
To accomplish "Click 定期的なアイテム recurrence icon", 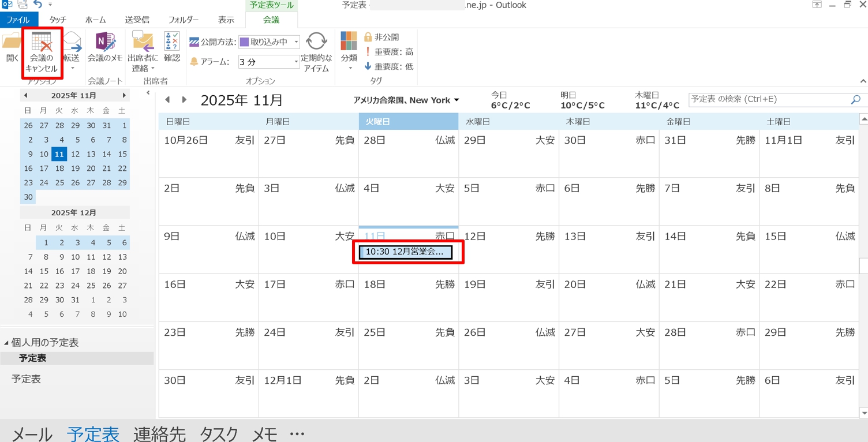I will [316, 43].
